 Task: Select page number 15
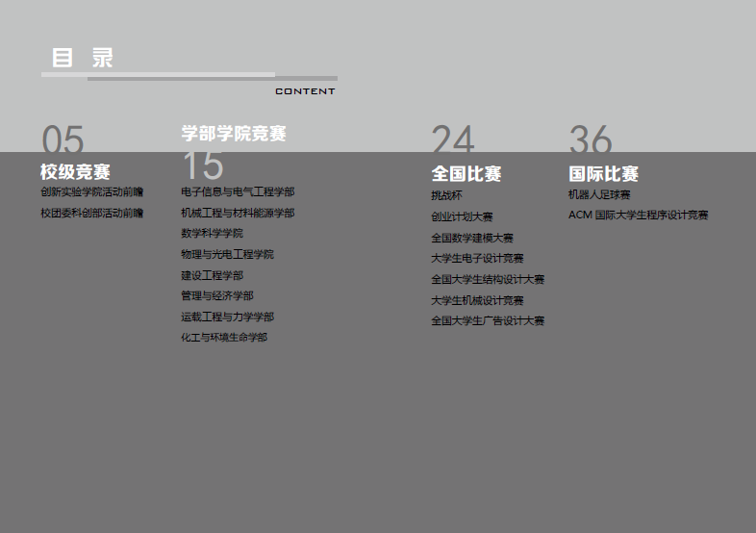pyautogui.click(x=203, y=165)
